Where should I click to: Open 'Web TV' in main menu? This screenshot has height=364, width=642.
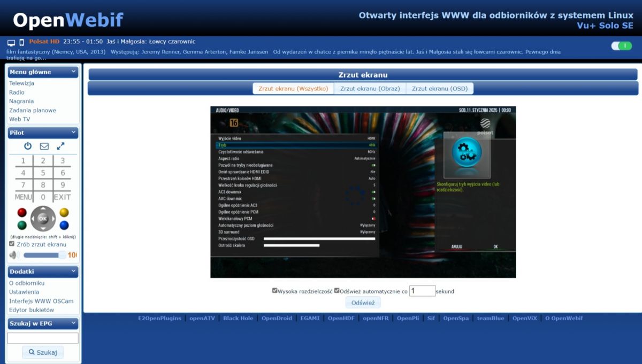pyautogui.click(x=20, y=119)
